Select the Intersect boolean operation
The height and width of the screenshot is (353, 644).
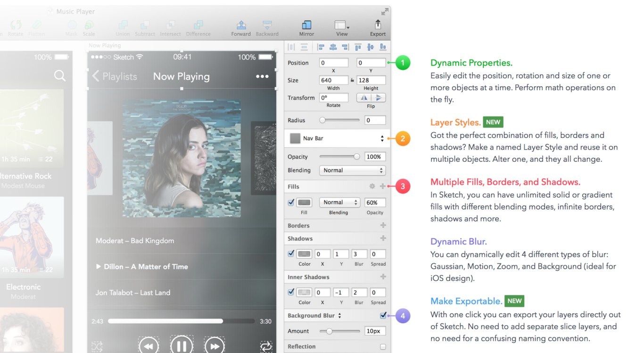coord(170,28)
